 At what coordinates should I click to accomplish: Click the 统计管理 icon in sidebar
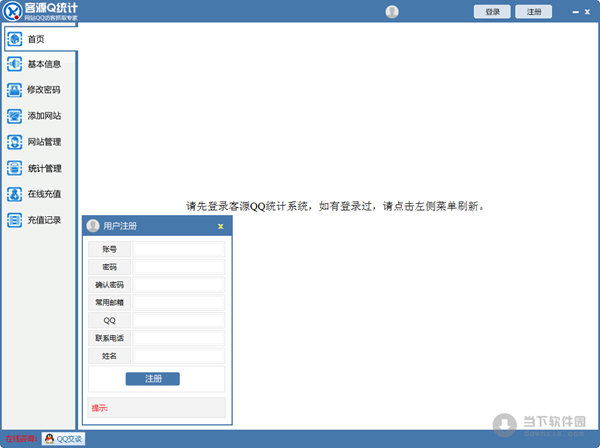(15, 168)
